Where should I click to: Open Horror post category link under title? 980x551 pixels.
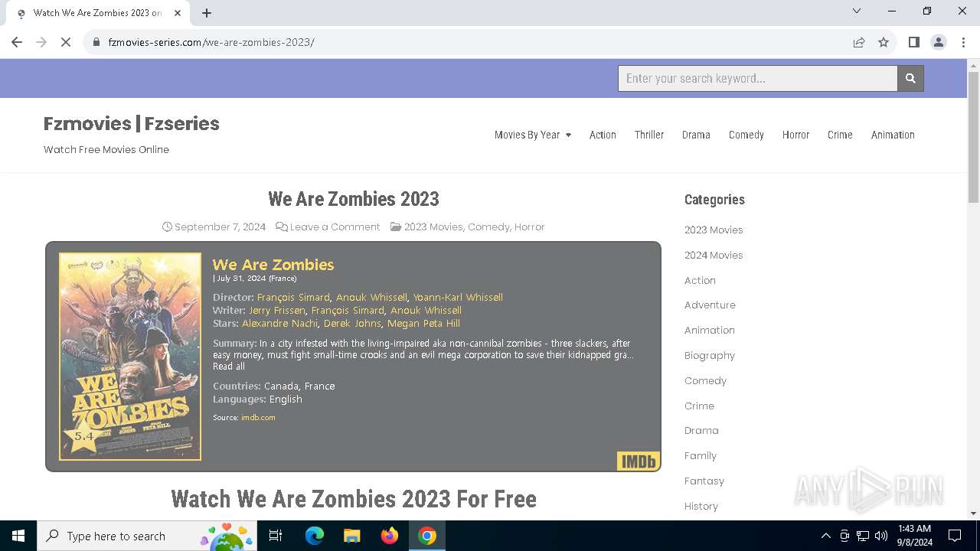coord(530,227)
